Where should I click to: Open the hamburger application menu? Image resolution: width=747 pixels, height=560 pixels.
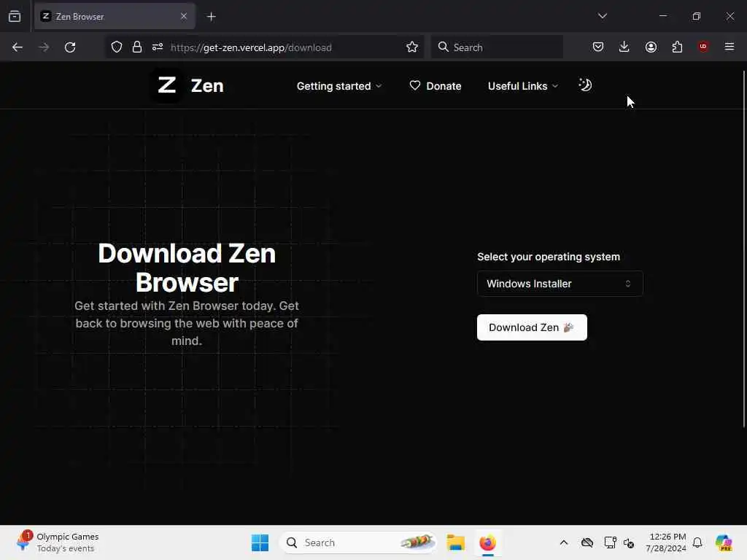(729, 47)
